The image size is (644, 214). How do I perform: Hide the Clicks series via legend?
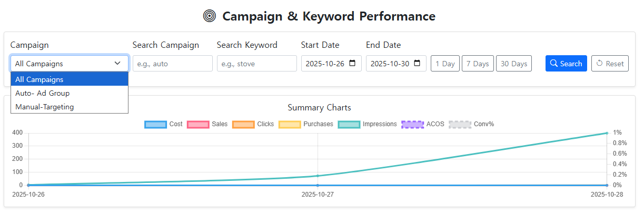click(243, 125)
